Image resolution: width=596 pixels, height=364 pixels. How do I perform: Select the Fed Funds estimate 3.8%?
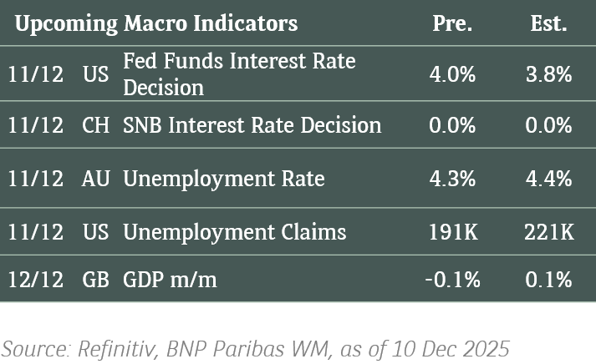550,74
